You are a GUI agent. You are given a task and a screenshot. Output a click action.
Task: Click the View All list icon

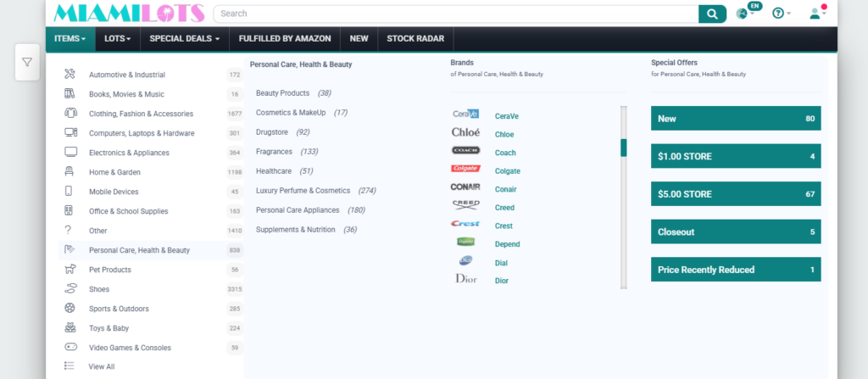pos(70,365)
